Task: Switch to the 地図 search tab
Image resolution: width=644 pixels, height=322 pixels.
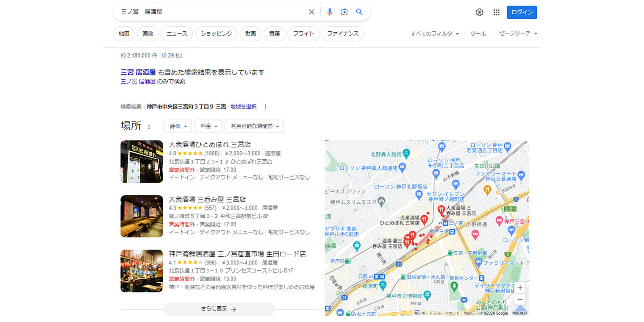Action: [124, 34]
